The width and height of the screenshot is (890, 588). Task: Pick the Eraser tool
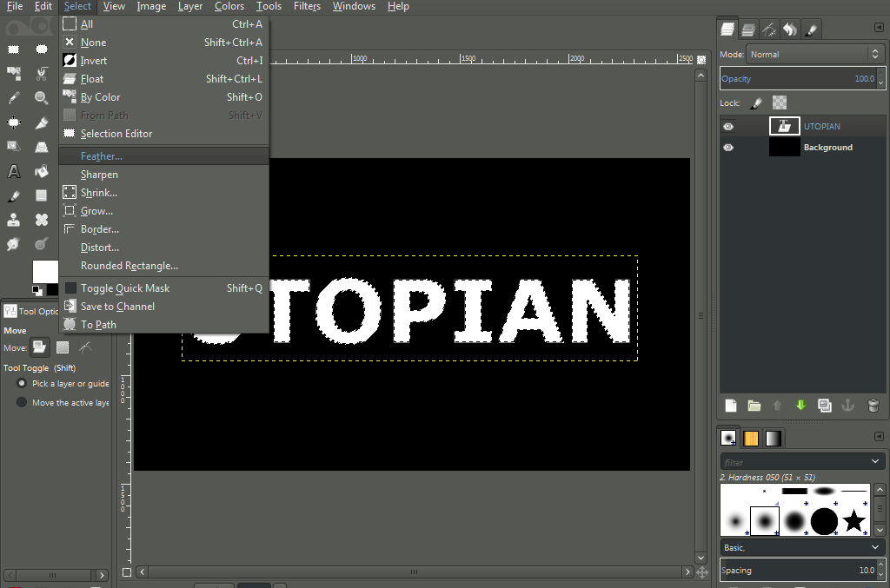tap(42, 195)
